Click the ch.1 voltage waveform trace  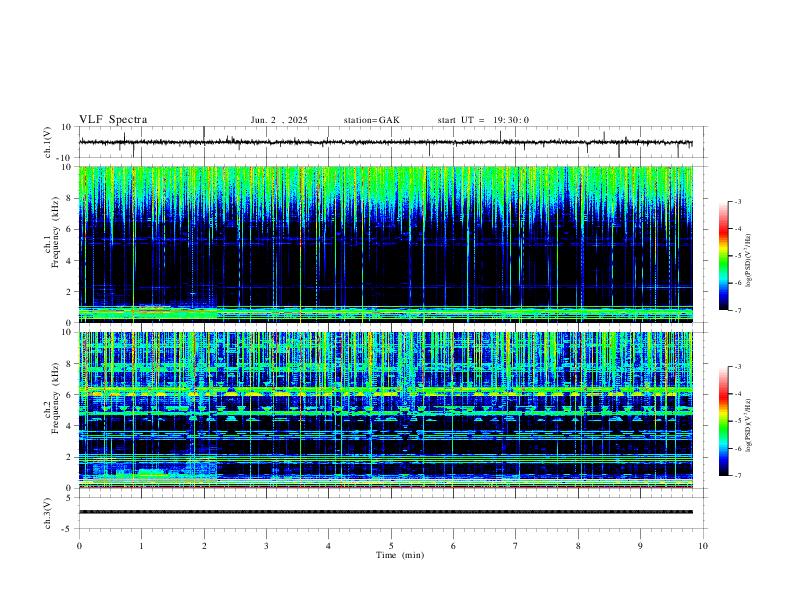tap(385, 142)
